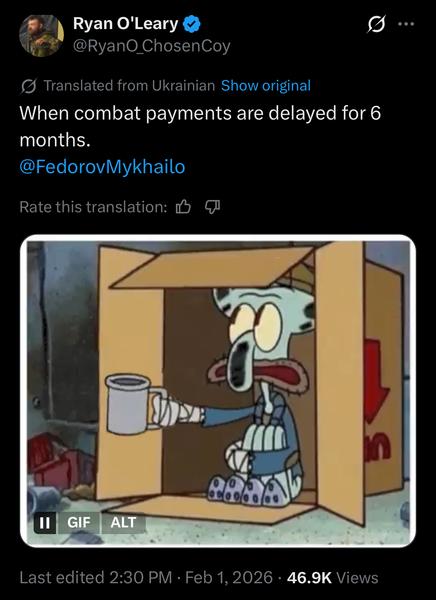
Task: View edit history via Last edited
Action: tap(96, 577)
